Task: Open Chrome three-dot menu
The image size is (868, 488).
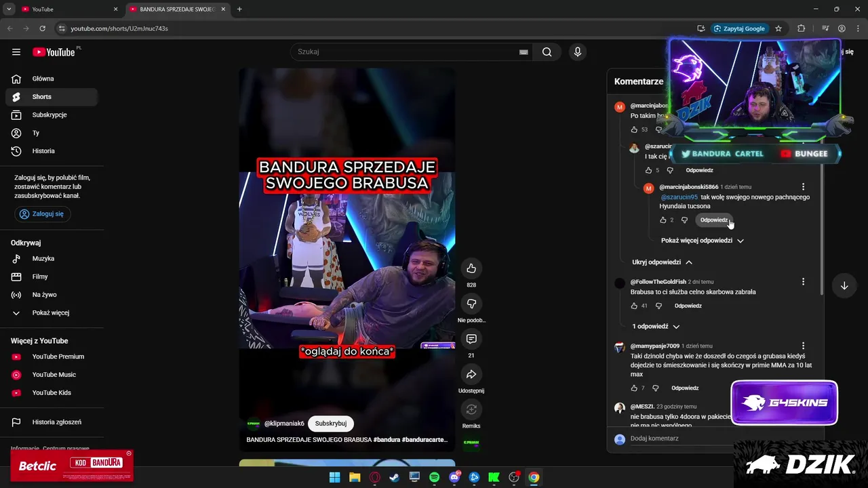Action: click(858, 28)
